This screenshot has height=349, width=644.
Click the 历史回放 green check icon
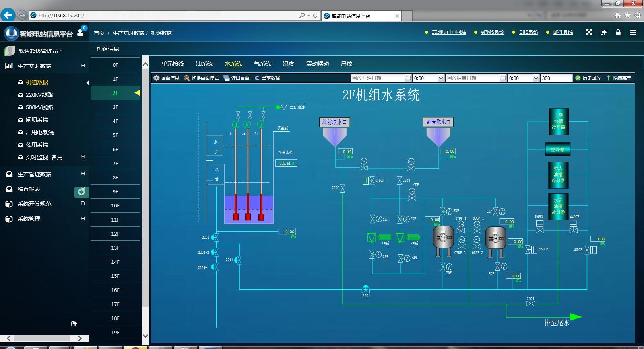click(x=578, y=78)
